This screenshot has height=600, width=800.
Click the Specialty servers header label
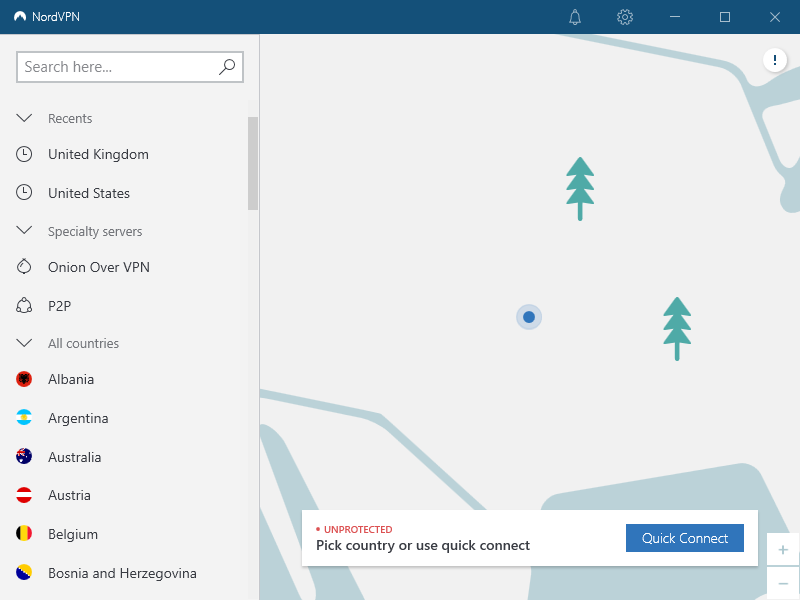[x=95, y=231]
